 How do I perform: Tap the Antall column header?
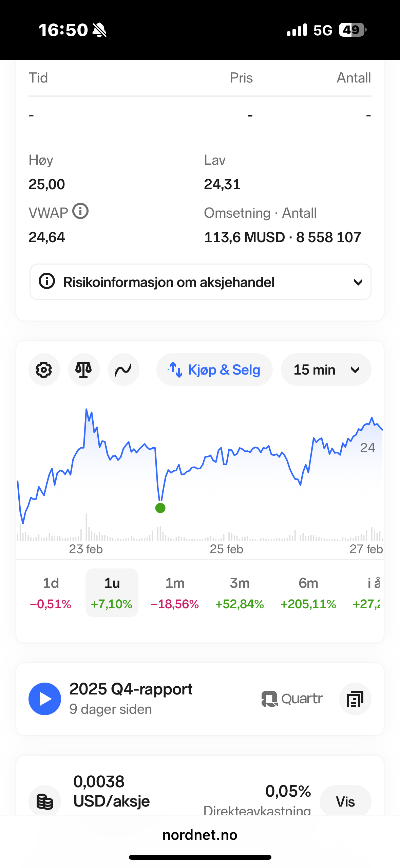(x=354, y=78)
